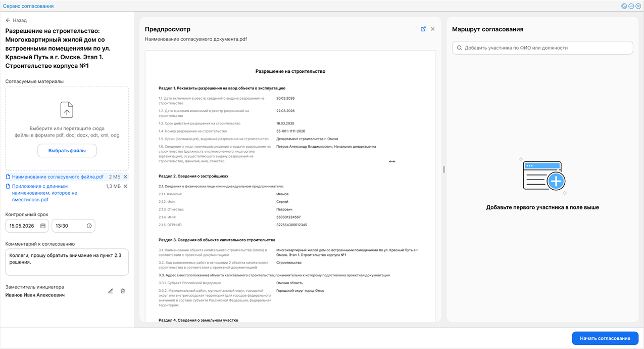The width and height of the screenshot is (644, 349).
Task: Click the Разрешение на строительство title in preview
Action: click(x=290, y=72)
